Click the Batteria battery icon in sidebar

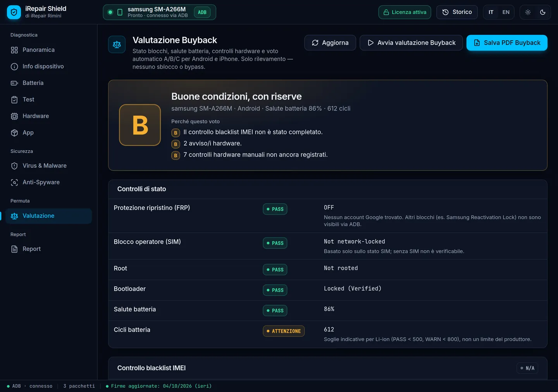(14, 83)
